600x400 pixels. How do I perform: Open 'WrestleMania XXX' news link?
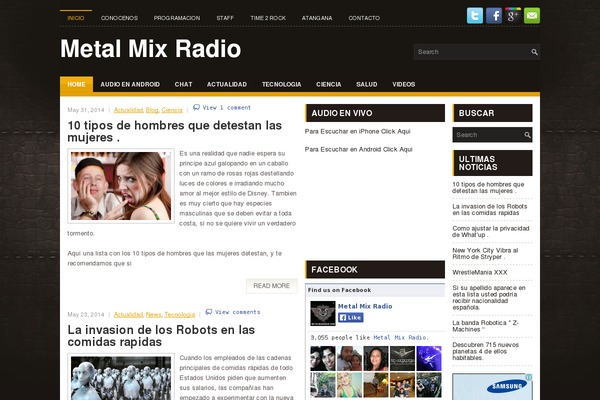(x=480, y=273)
